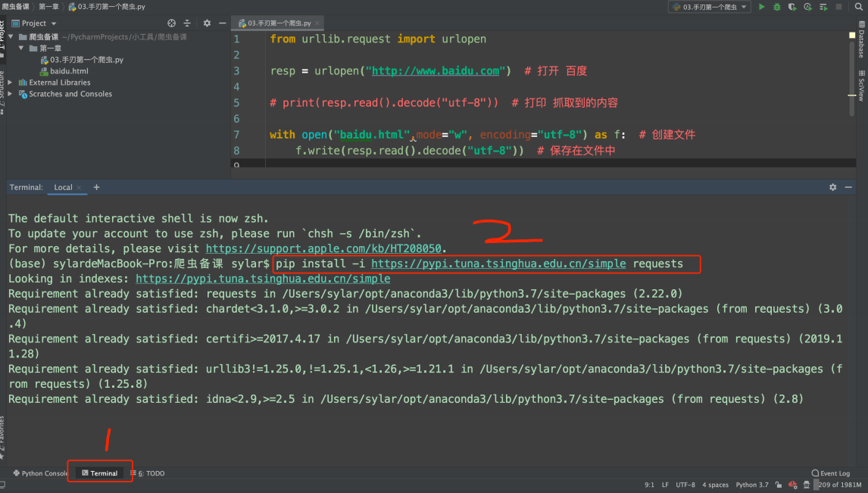
Task: Open http://www.baidu.com link in code
Action: (435, 71)
